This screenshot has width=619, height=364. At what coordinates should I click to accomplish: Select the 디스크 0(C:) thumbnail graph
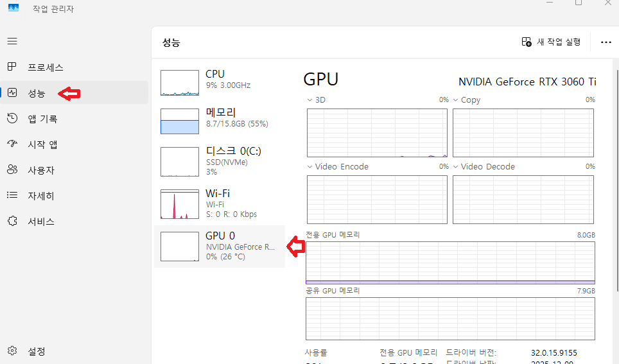click(179, 162)
